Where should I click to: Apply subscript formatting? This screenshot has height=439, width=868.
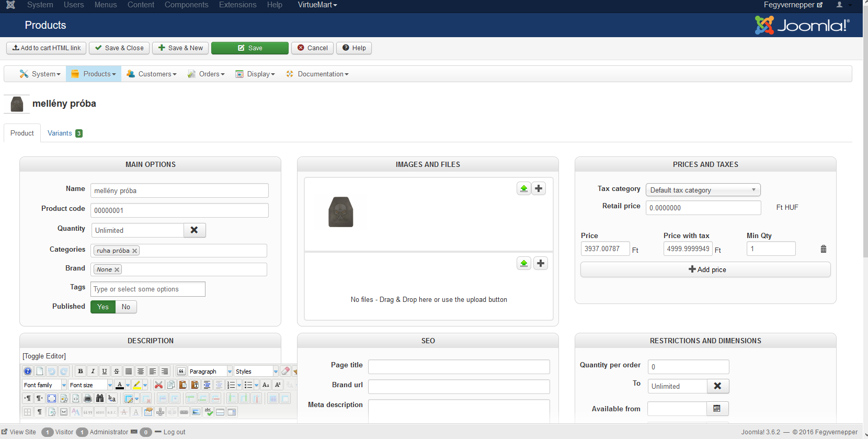[x=266, y=385]
